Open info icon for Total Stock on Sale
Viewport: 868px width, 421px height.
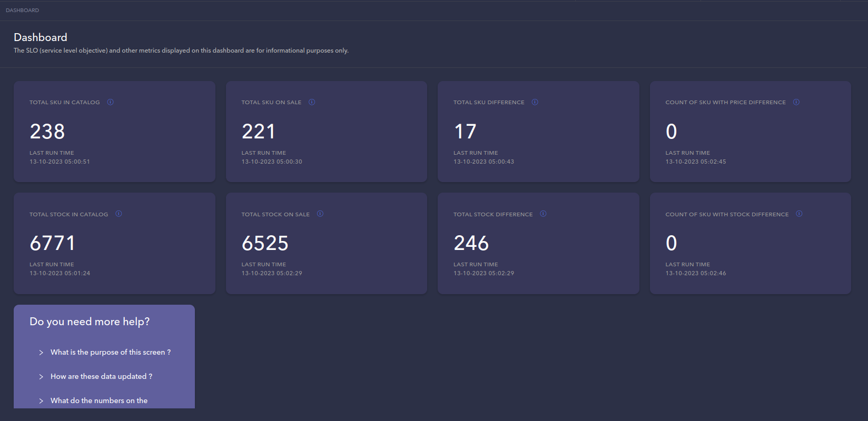tap(320, 214)
